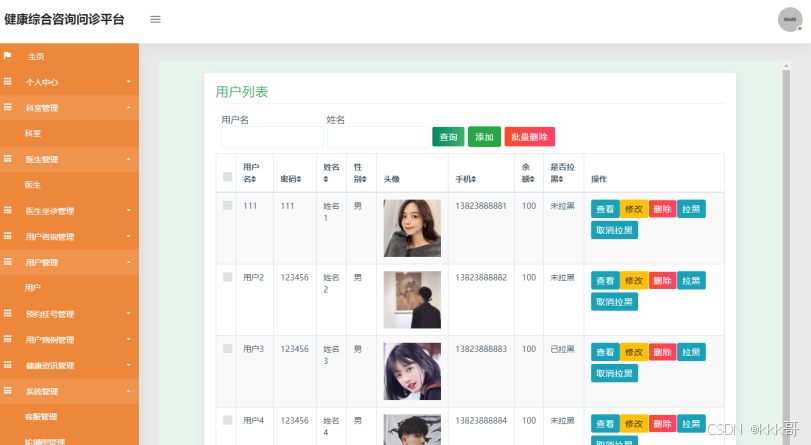Check the checkbox for 用户4 row

228,420
